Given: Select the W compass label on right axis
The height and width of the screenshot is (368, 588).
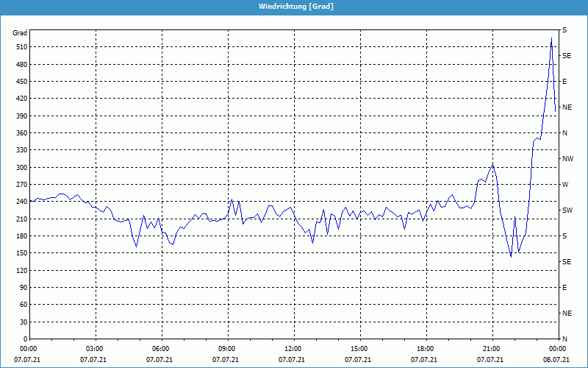Looking at the screenshot, I should point(565,185).
